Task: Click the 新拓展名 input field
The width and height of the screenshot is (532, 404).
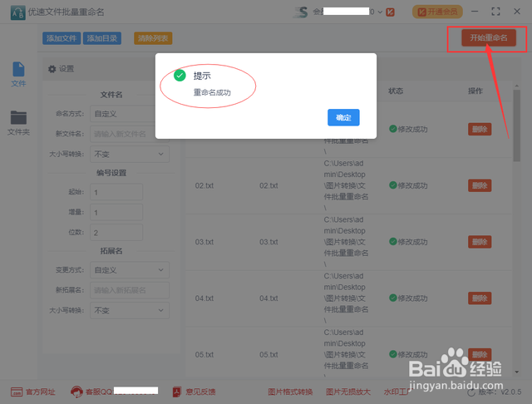Action: point(130,290)
